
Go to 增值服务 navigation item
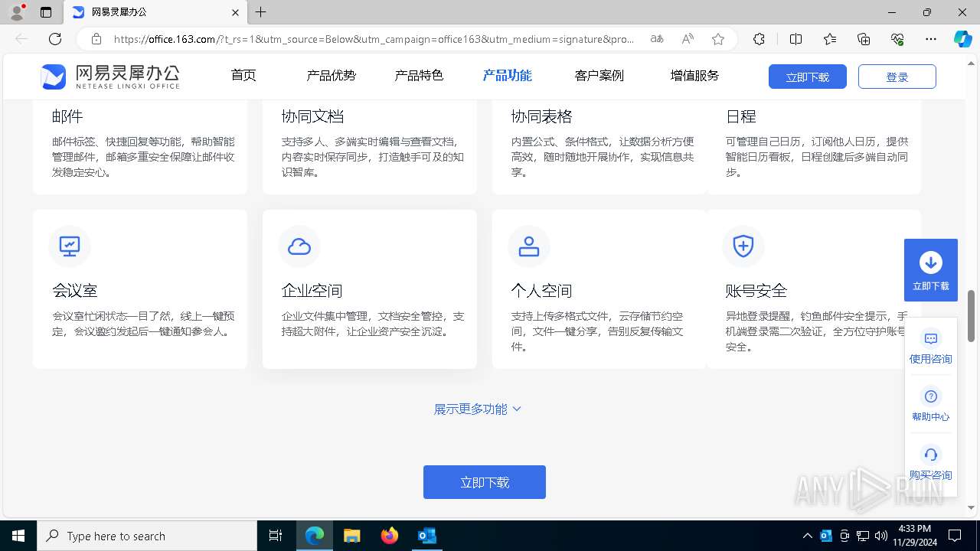tap(694, 76)
